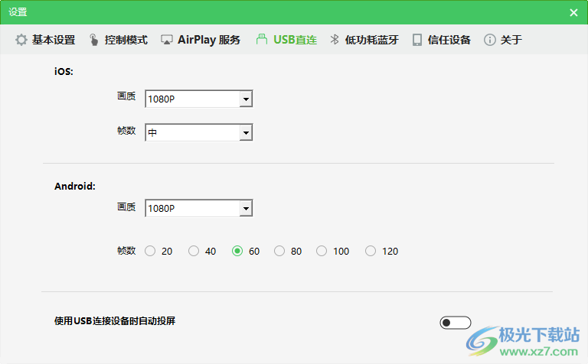Click the iOS 画质 combo box field
588x364 pixels.
tap(199, 99)
